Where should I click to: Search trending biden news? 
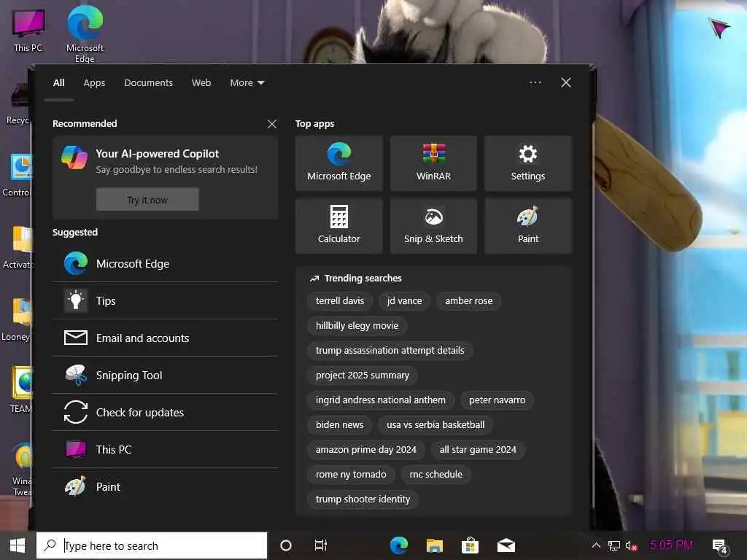[x=339, y=425]
